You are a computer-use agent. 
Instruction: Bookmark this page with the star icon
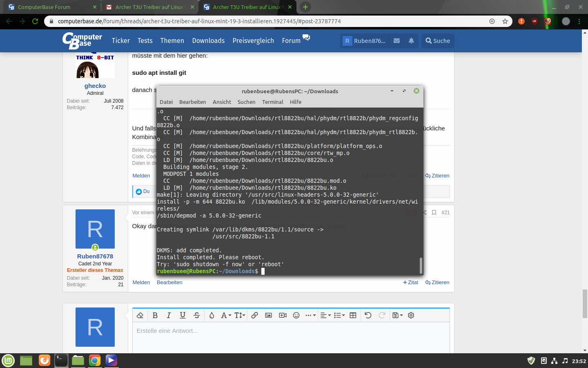(505, 21)
